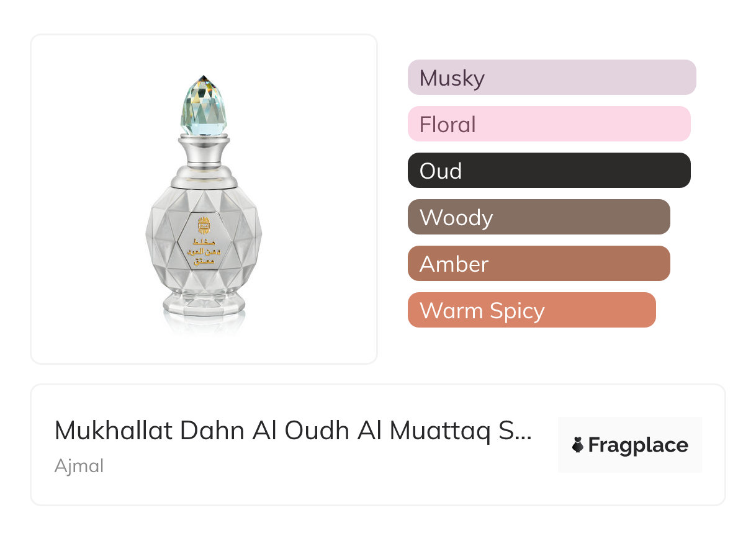
Task: Click the gold Ajmal crest on the bottle
Action: [x=204, y=225]
